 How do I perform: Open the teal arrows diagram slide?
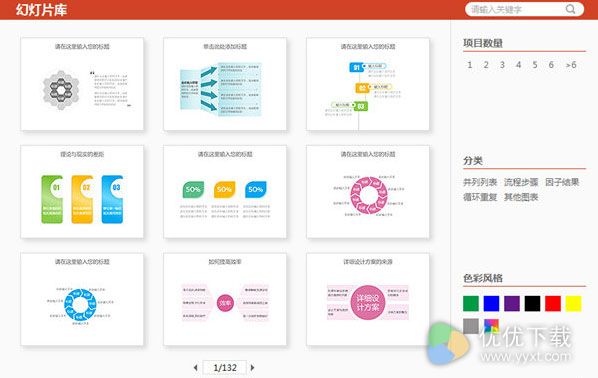coord(225,84)
